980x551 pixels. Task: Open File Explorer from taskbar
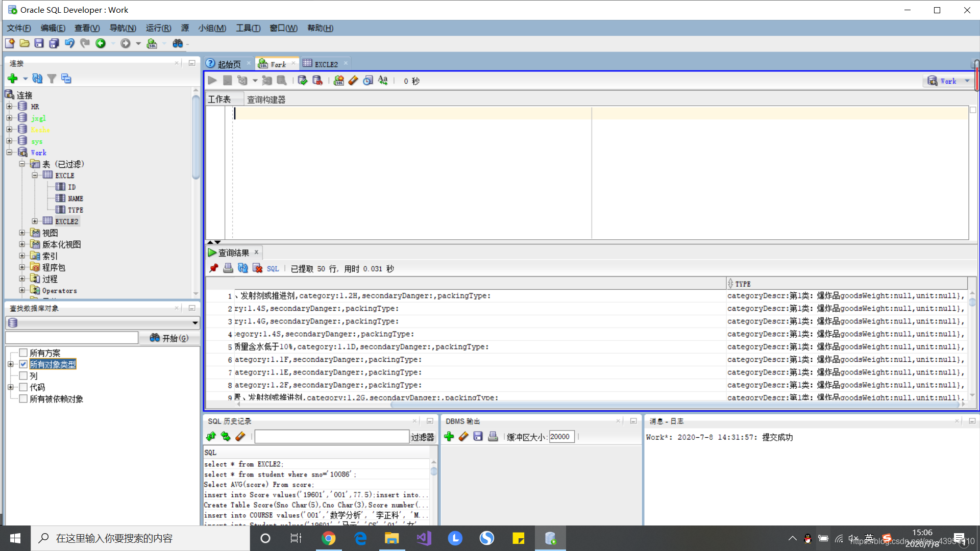[392, 538]
